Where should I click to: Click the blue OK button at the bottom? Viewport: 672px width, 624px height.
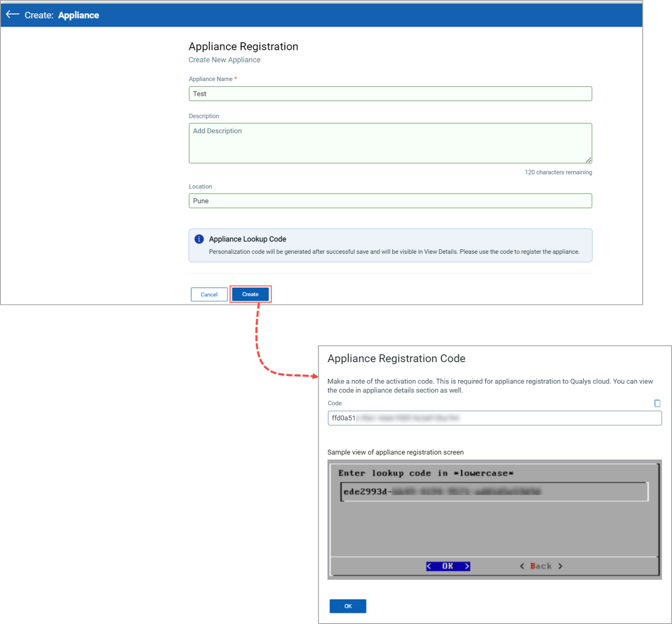348,606
